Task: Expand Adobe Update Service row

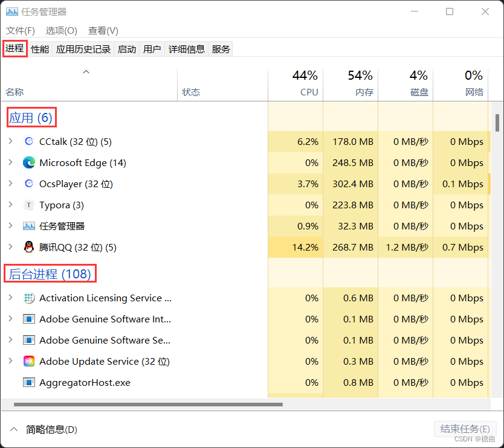Action: 11,361
